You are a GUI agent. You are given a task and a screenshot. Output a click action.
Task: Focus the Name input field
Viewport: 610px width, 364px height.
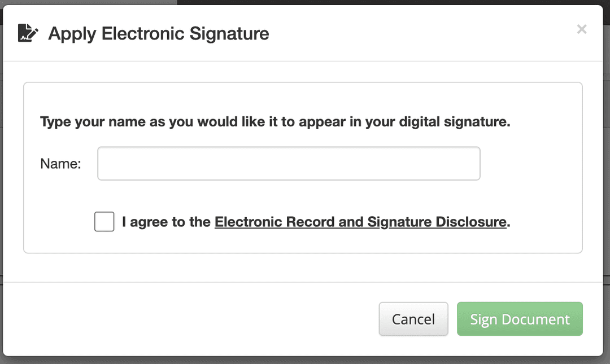click(289, 163)
